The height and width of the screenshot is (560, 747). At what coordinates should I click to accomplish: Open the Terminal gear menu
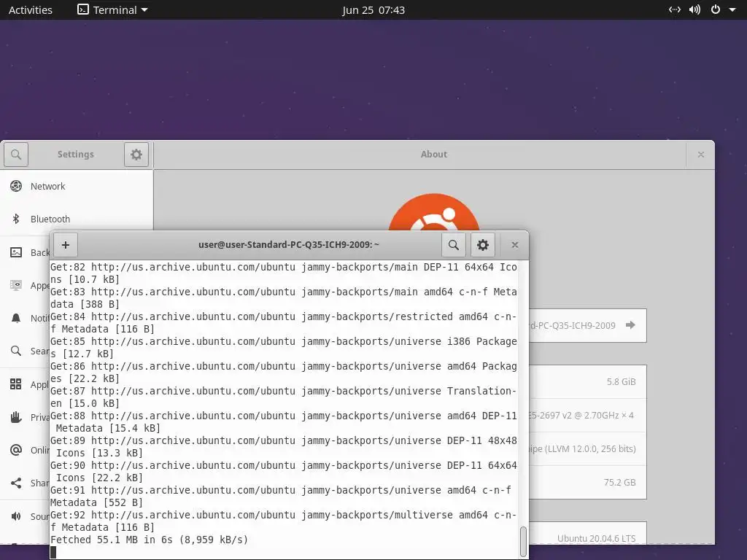483,245
